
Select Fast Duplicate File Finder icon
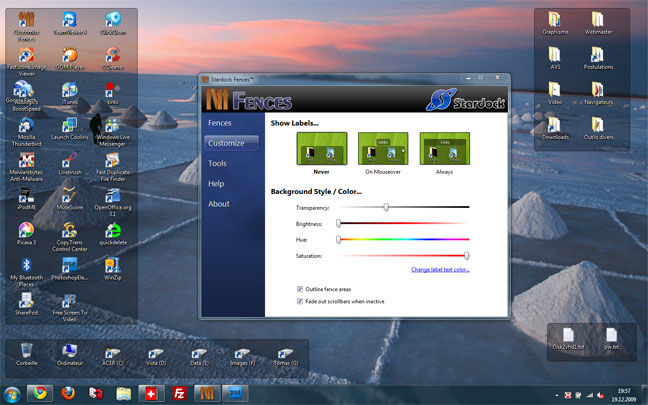coord(113,167)
